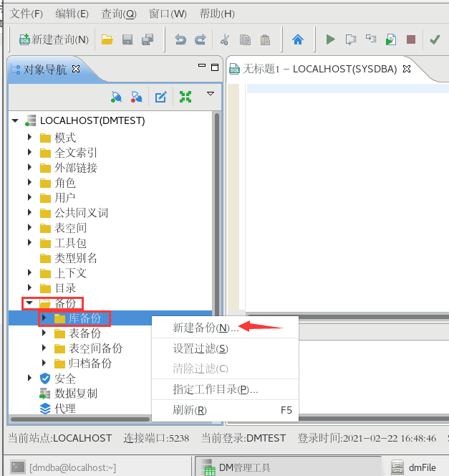Expand the 表空间 folder
This screenshot has height=476, width=449.
pyautogui.click(x=29, y=227)
